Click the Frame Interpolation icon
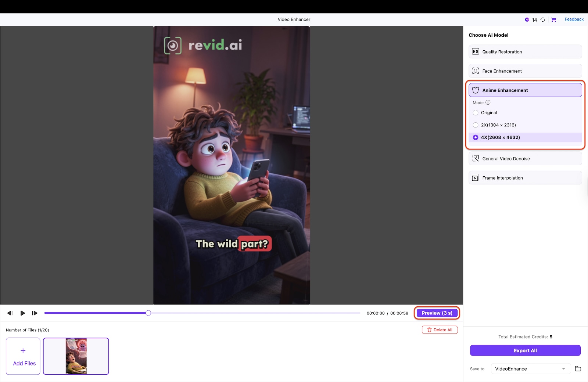The image size is (588, 382). click(476, 178)
